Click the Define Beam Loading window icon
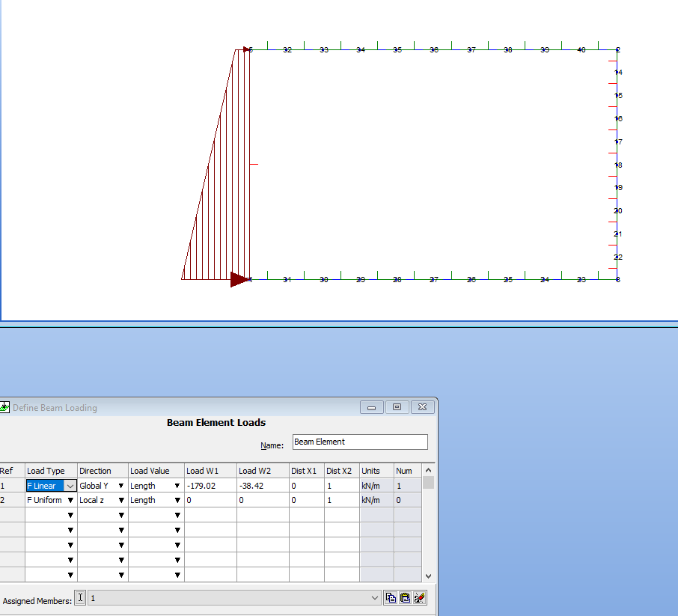The image size is (678, 616). 5,407
